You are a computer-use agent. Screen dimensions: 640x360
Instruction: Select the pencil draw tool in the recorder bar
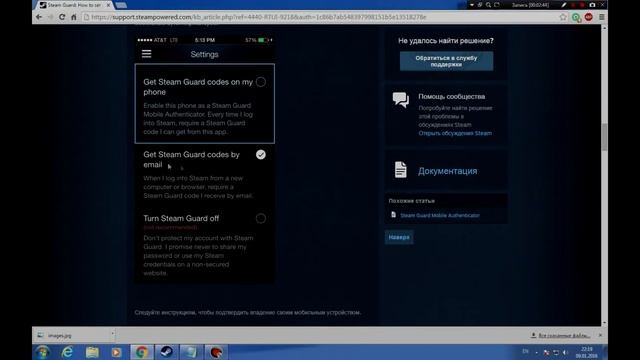coord(564,5)
